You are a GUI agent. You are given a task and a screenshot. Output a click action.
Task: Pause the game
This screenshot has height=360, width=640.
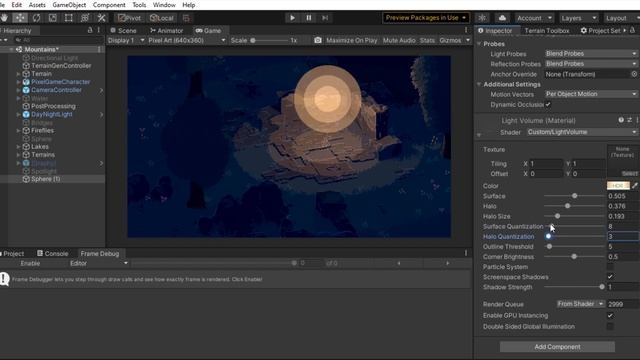tap(309, 18)
